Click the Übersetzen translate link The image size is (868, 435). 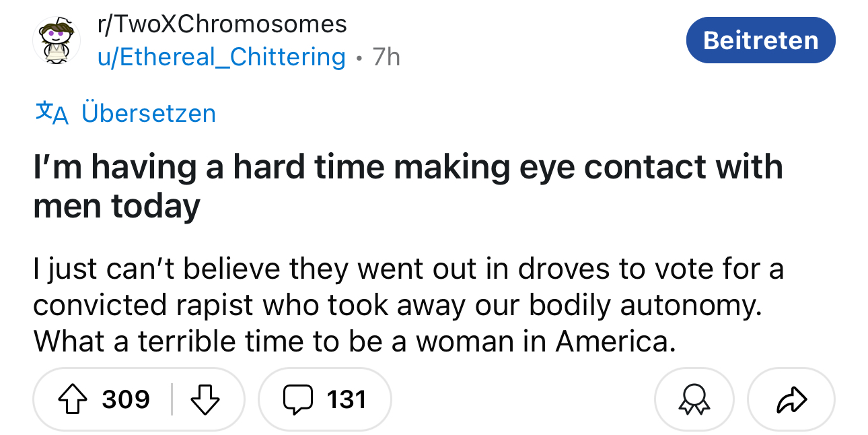[149, 112]
